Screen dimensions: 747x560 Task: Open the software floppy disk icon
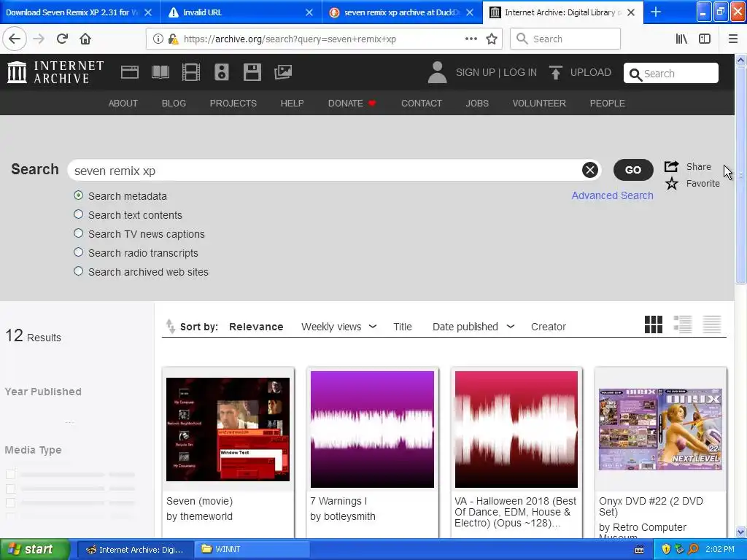(252, 72)
